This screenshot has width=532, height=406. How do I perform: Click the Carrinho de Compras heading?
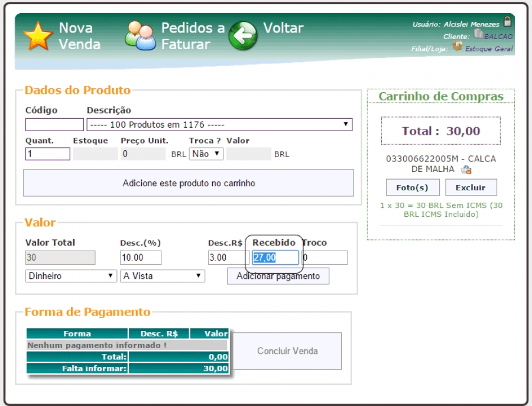(x=441, y=96)
